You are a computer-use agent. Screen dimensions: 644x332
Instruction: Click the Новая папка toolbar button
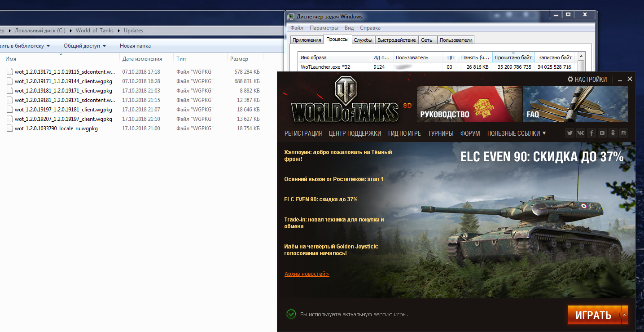pos(135,46)
